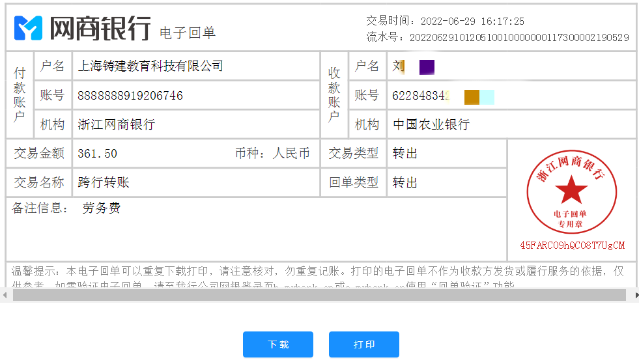639x364 pixels.
Task: Select payer account number 8888888919206746
Action: click(x=130, y=95)
